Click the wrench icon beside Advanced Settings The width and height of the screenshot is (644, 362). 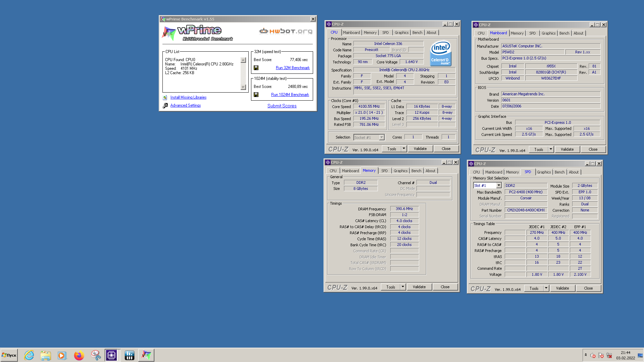coord(165,106)
